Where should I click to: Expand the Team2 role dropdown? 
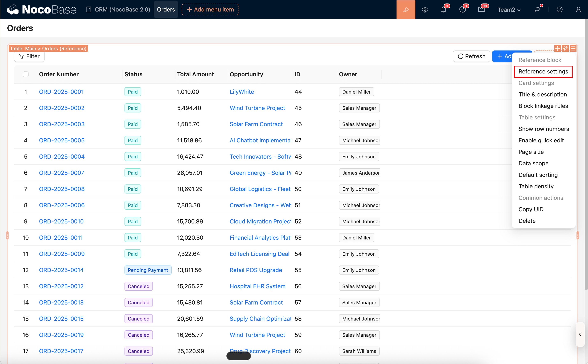click(x=509, y=10)
